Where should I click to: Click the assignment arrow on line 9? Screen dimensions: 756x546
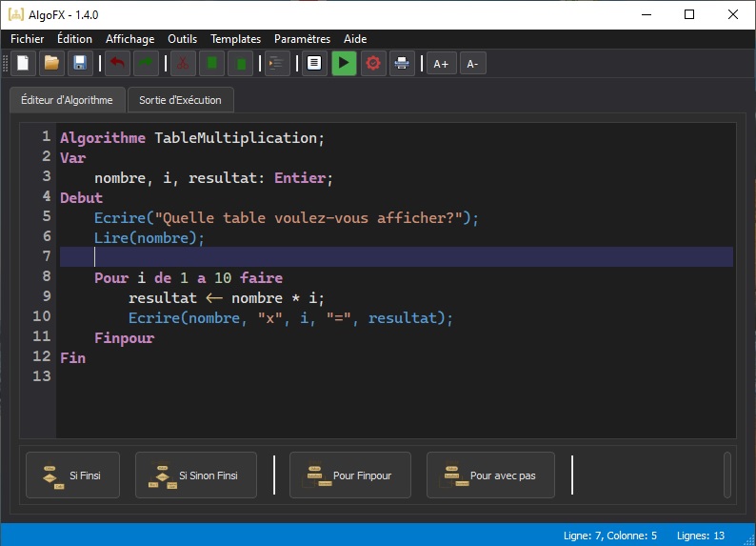point(214,298)
